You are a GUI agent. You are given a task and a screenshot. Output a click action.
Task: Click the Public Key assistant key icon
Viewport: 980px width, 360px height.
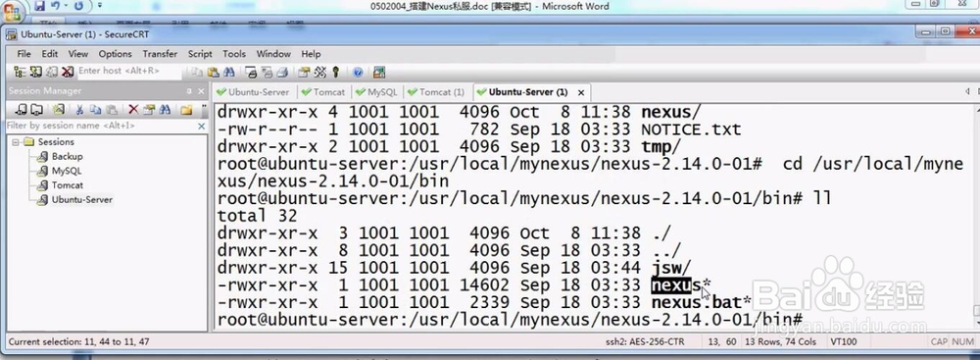335,72
